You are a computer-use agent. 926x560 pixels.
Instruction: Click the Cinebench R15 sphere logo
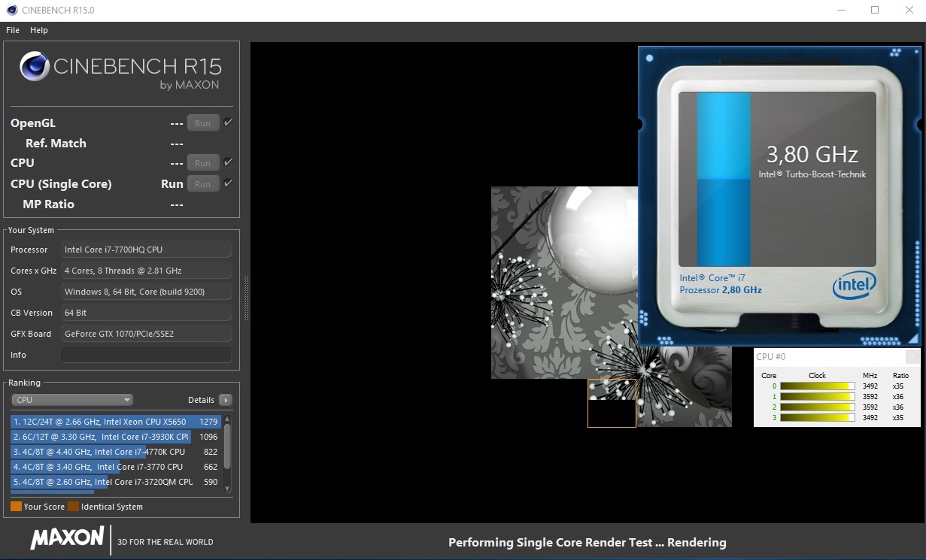tap(35, 67)
